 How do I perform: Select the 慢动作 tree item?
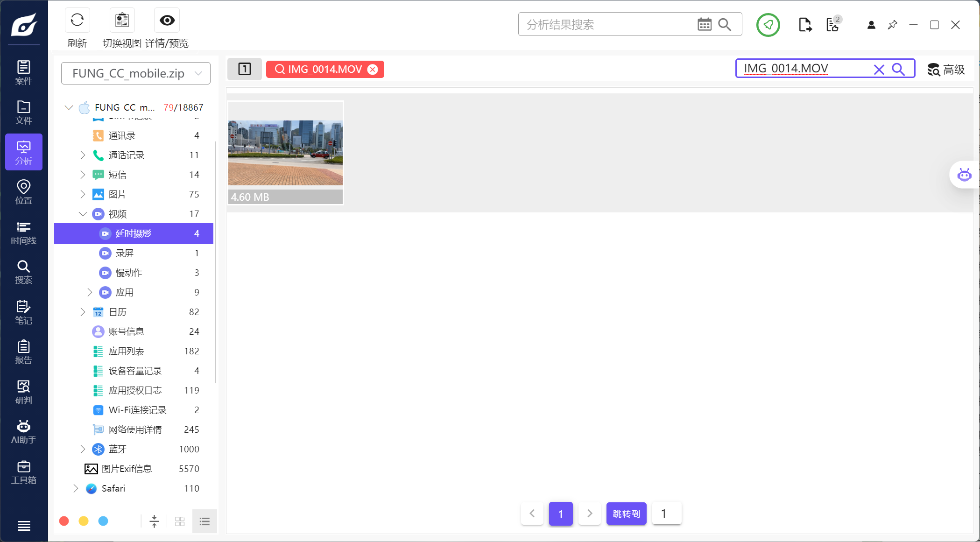coord(129,273)
